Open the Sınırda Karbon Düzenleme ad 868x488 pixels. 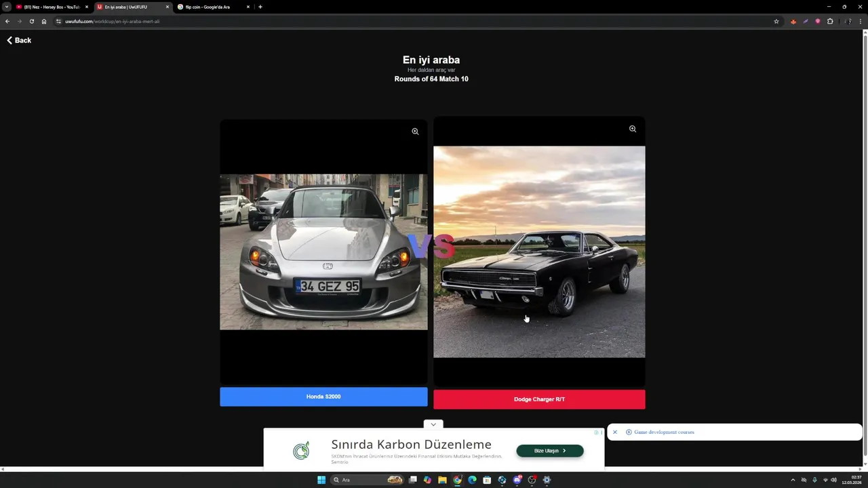[x=411, y=445]
